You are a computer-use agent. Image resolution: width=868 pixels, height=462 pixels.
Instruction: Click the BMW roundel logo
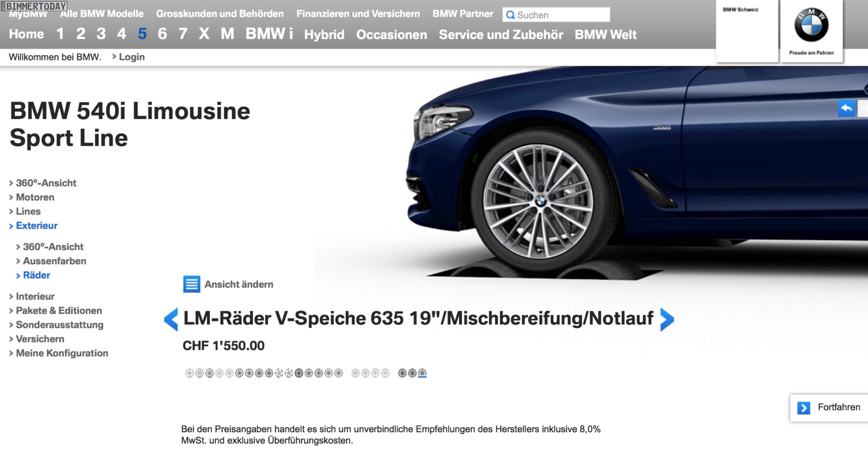[x=811, y=25]
